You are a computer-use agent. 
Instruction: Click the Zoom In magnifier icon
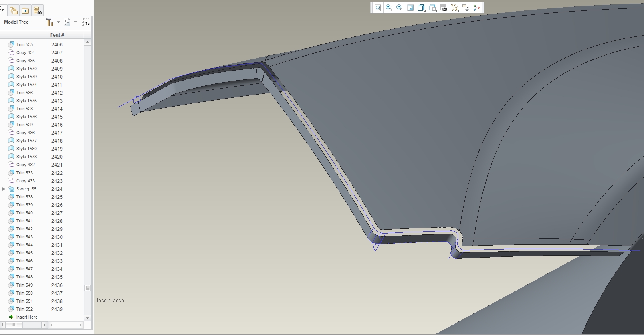click(x=389, y=8)
